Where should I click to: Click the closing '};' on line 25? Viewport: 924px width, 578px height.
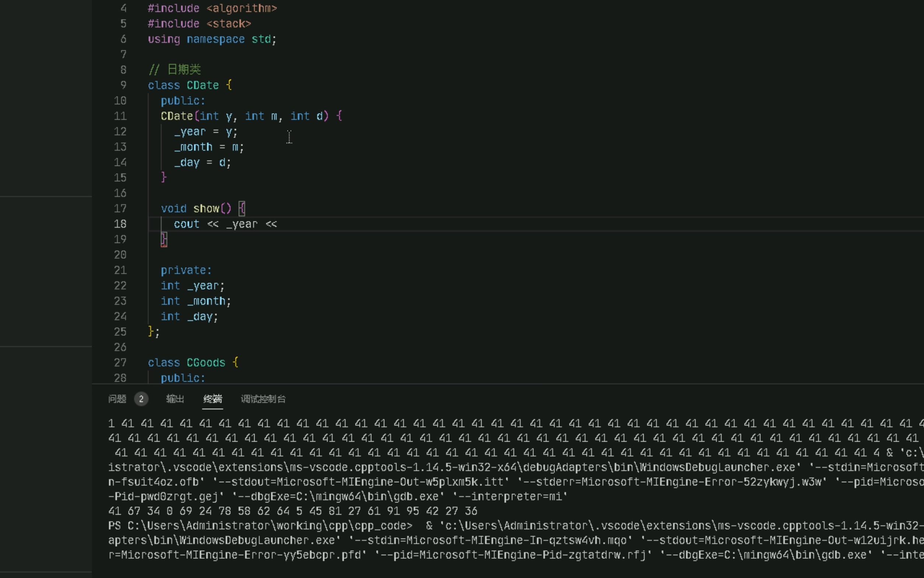pos(154,331)
